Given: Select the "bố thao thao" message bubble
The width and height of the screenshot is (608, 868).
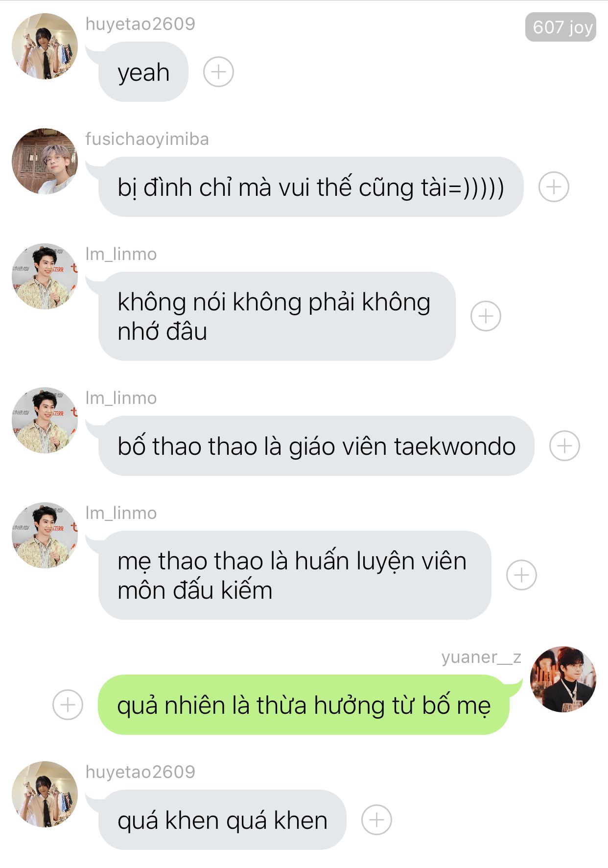Looking at the screenshot, I should click(316, 446).
